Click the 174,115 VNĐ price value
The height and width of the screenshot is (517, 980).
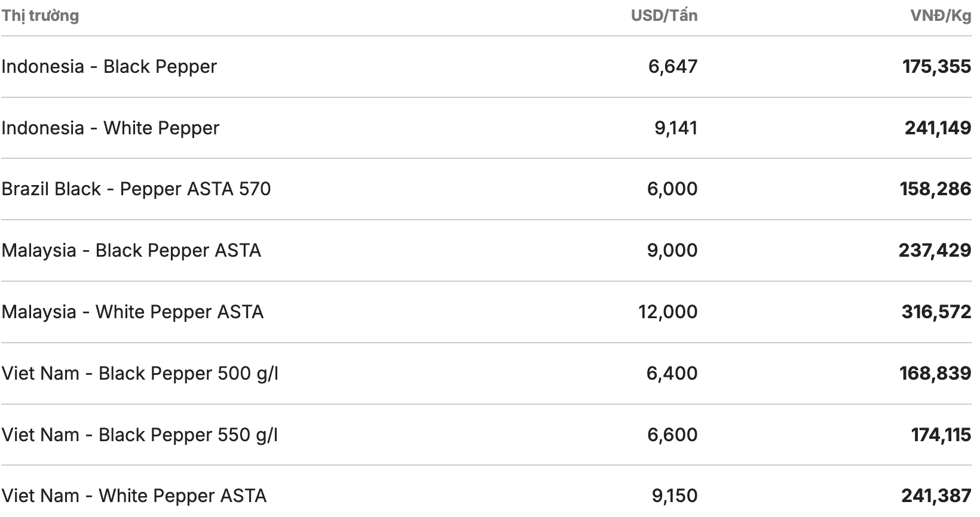tap(941, 435)
